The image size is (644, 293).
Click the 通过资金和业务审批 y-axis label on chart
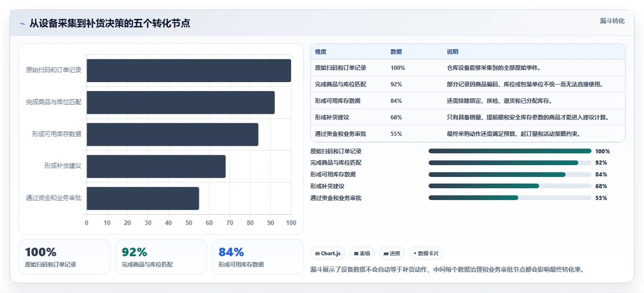tap(53, 198)
